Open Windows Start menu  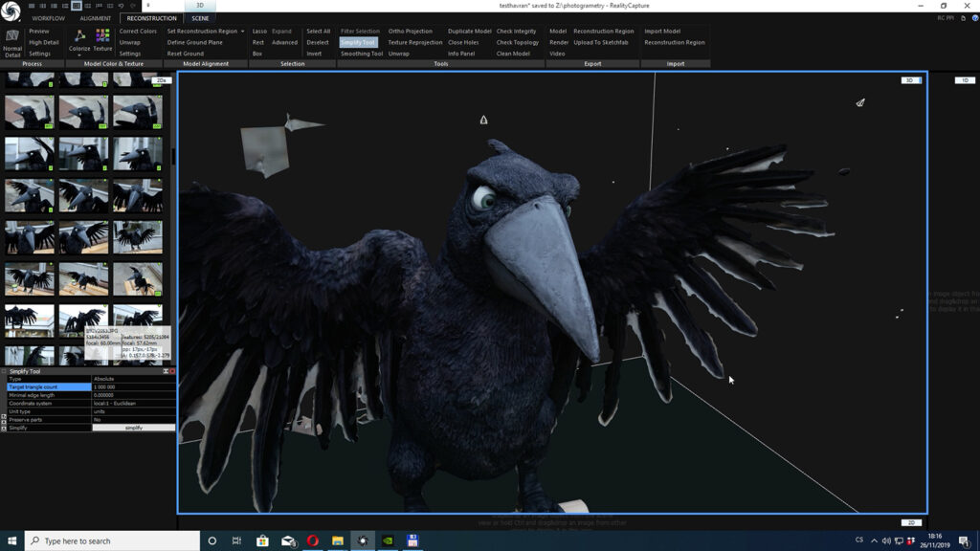click(x=11, y=541)
